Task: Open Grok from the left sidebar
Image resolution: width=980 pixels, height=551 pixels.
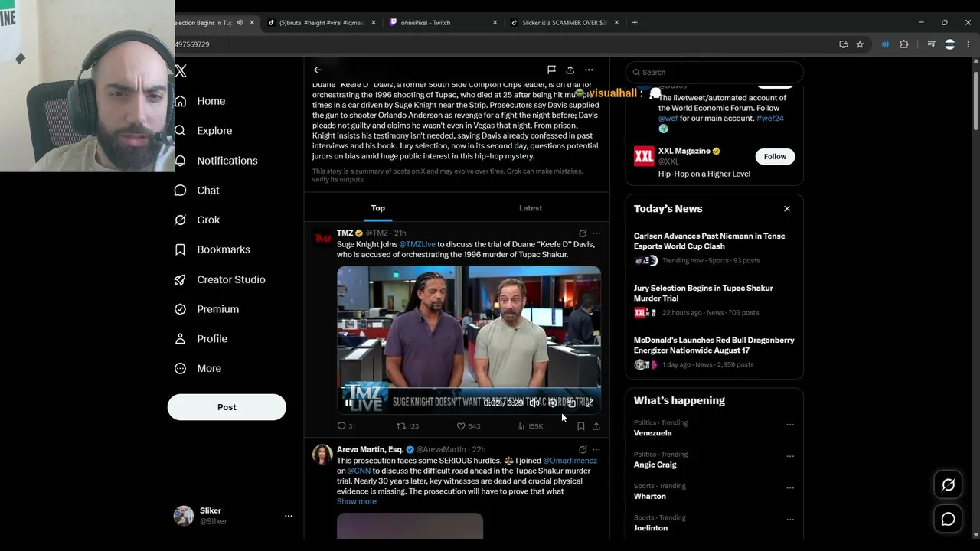Action: coord(197,220)
